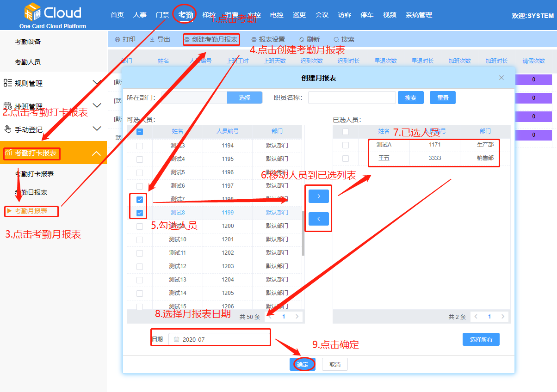Uncheck the checkbox for 测试8
Image resolution: width=557 pixels, height=392 pixels.
[x=140, y=213]
